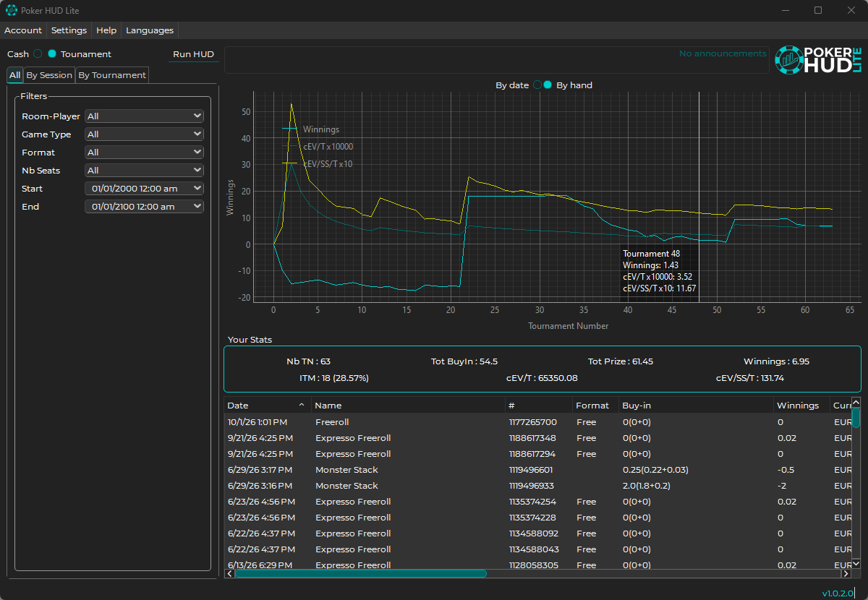Image resolution: width=868 pixels, height=600 pixels.
Task: Expand the Nb Seats filter dropdown
Action: 144,171
